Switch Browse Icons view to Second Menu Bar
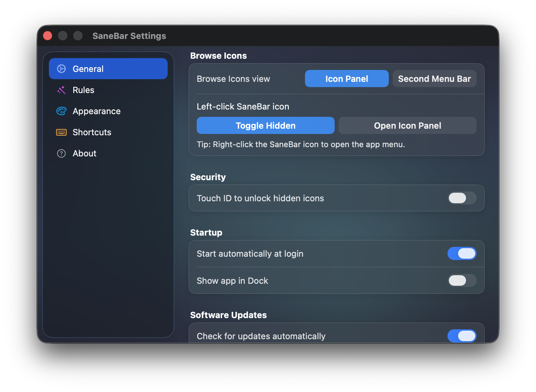Image resolution: width=536 pixels, height=392 pixels. (x=434, y=79)
